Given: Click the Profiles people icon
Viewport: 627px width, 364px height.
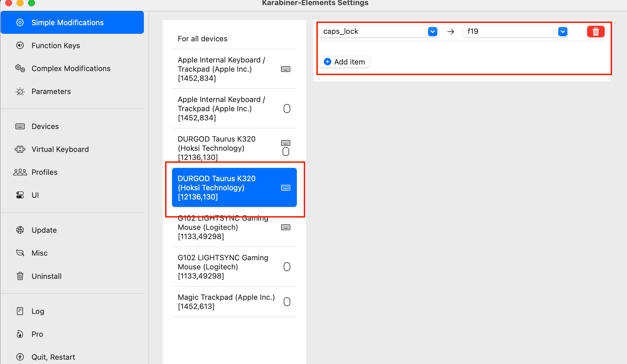Looking at the screenshot, I should point(20,172).
